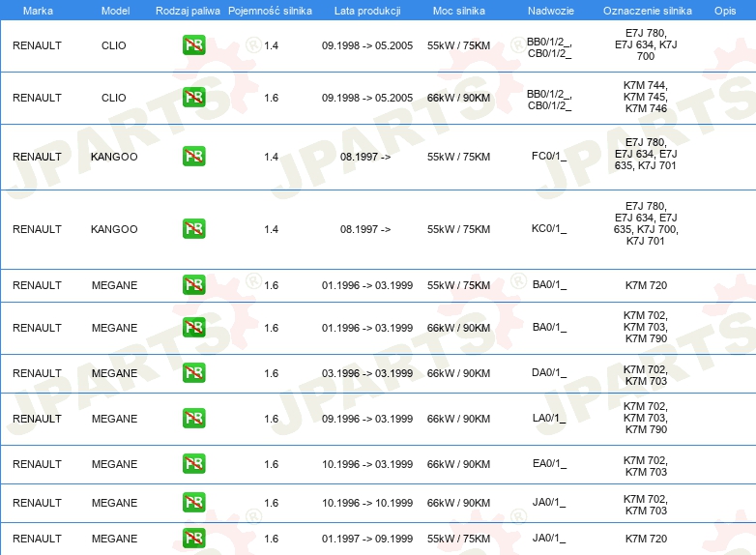Click date range 01.1997 -> 09.1999

click(367, 539)
